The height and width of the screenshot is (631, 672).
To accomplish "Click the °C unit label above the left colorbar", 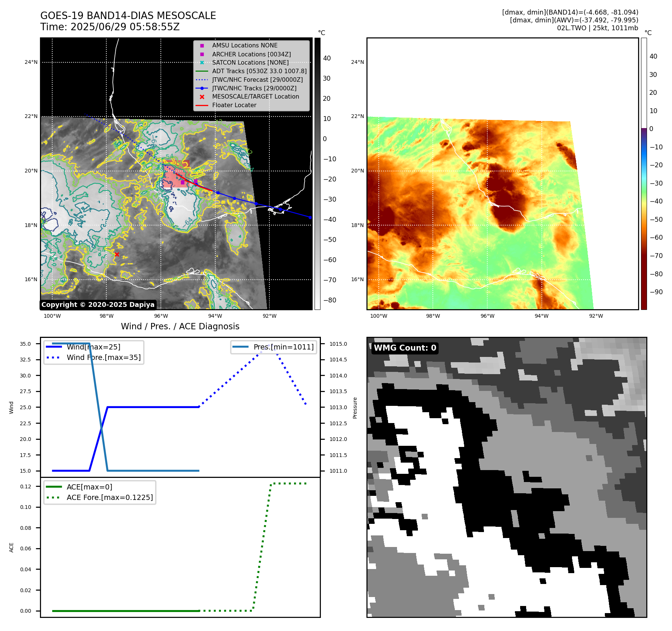I will [322, 33].
